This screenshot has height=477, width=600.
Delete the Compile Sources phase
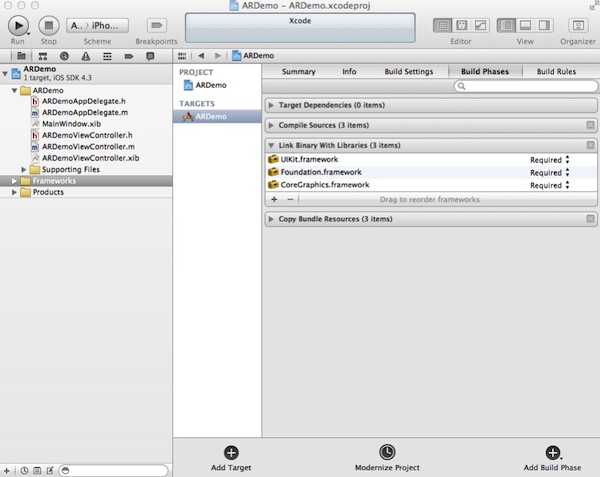click(x=590, y=125)
